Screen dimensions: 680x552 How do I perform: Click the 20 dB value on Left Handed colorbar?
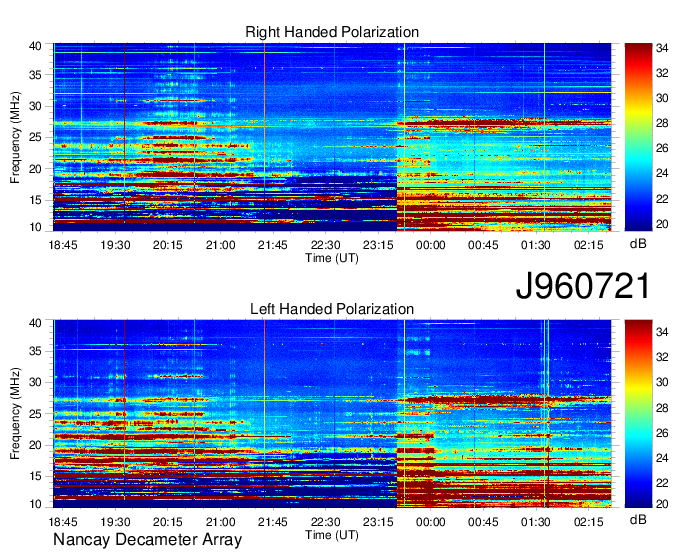coord(662,504)
